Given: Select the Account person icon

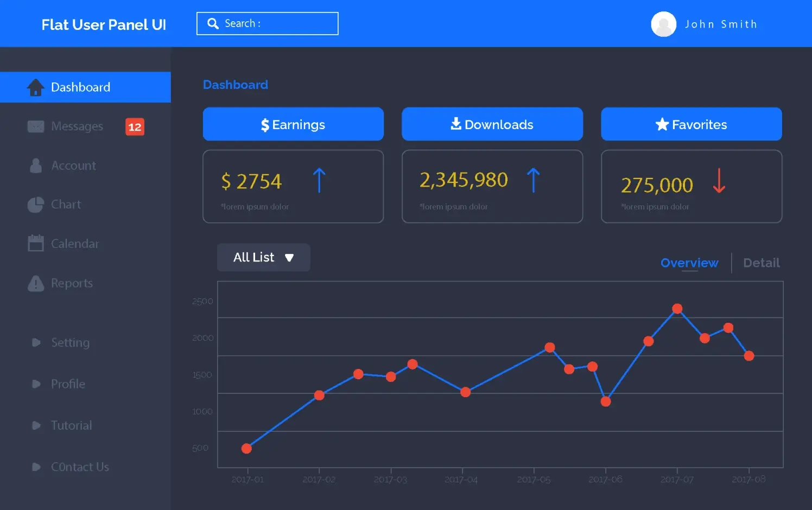Looking at the screenshot, I should pyautogui.click(x=36, y=165).
